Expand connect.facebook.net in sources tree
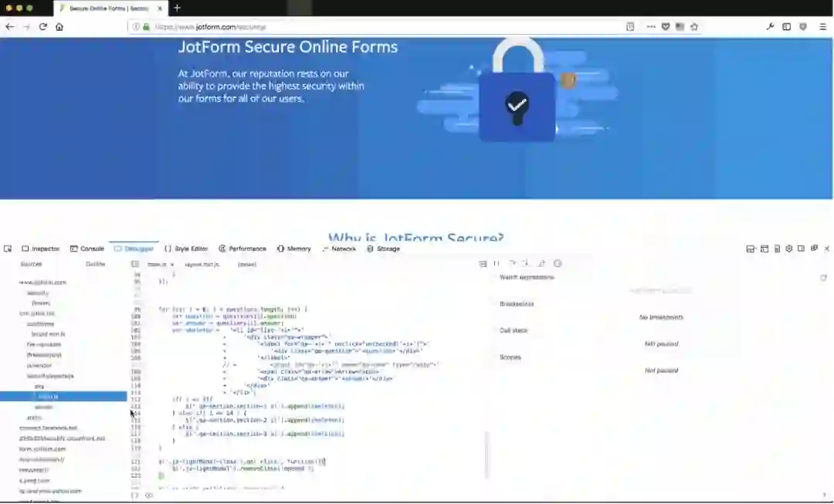 pos(49,428)
